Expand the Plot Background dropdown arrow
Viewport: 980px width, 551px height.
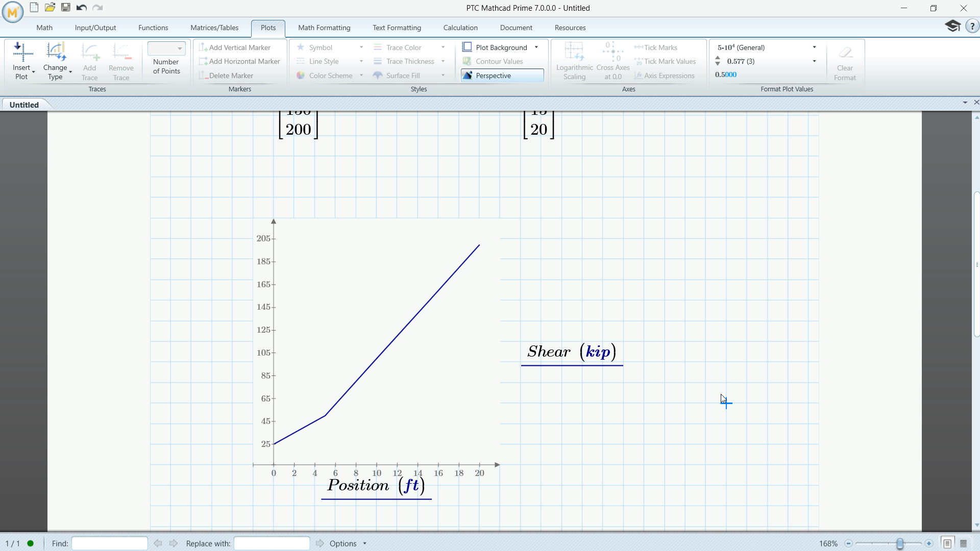[536, 47]
